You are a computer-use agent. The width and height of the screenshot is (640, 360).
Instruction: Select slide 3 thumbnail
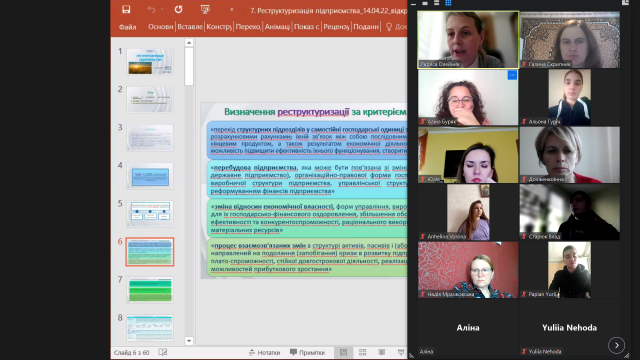coord(150,138)
